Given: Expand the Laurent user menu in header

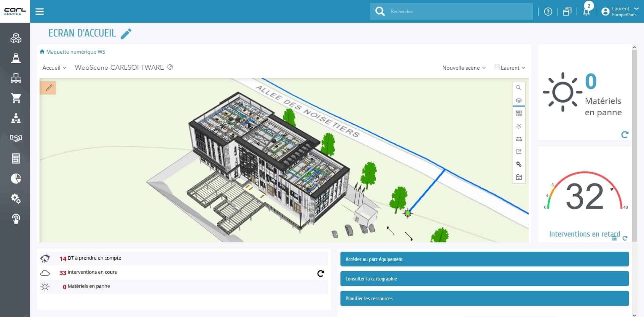Looking at the screenshot, I should pos(624,11).
